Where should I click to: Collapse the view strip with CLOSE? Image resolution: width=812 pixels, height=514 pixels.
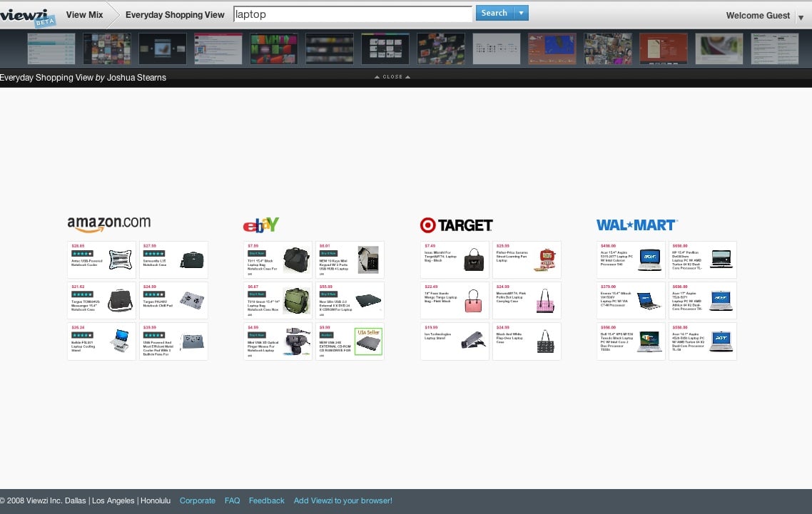pyautogui.click(x=392, y=76)
